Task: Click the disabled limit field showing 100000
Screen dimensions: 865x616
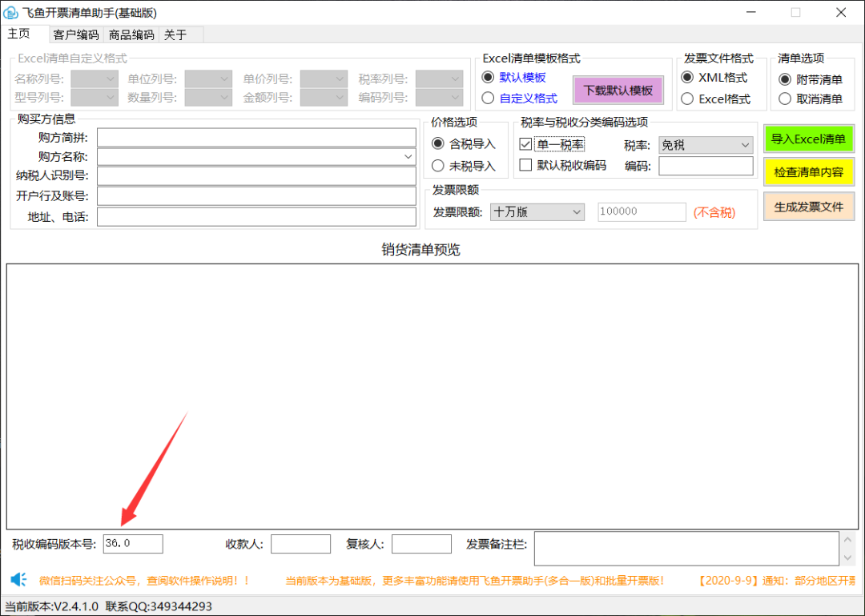Action: click(x=642, y=212)
